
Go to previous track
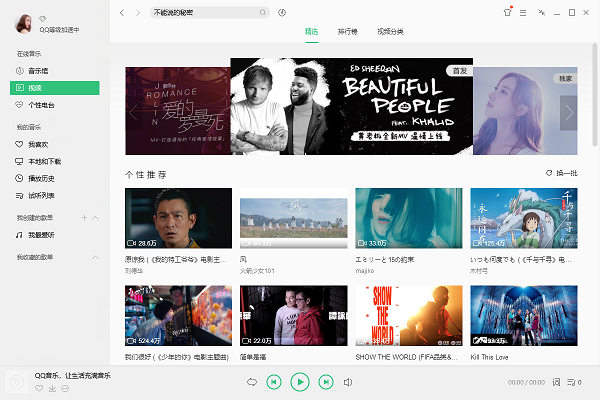273,381
